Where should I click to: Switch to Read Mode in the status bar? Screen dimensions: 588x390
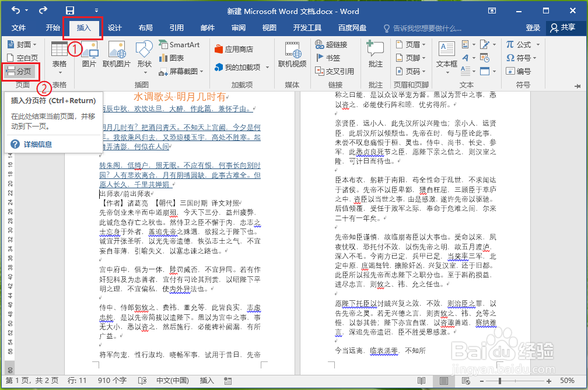[x=421, y=380]
